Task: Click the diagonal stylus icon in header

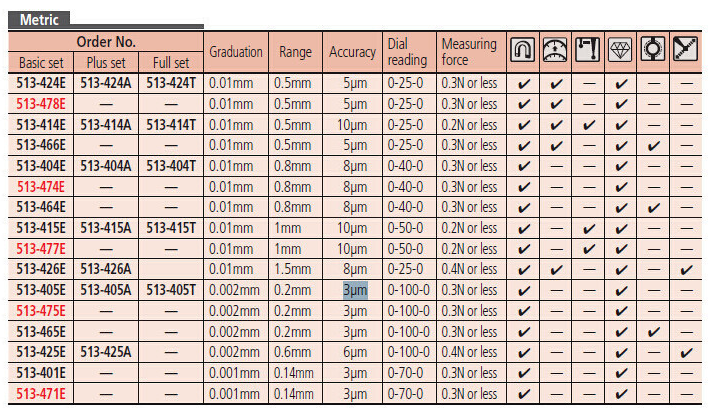Action: click(685, 51)
